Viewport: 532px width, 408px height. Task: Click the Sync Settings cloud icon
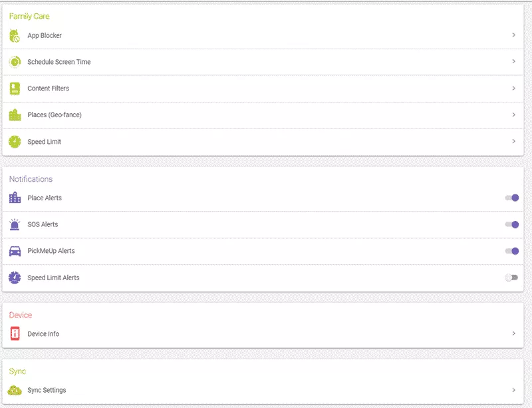(15, 390)
